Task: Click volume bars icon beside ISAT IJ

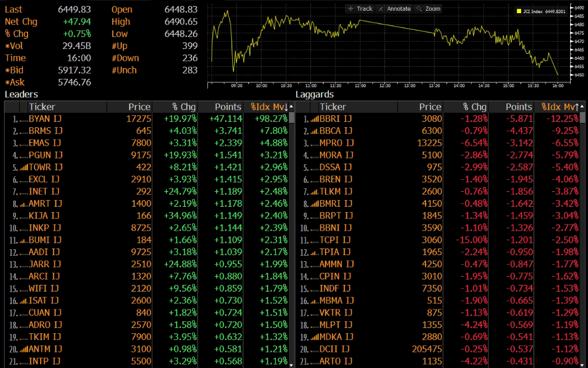Action: click(x=24, y=301)
